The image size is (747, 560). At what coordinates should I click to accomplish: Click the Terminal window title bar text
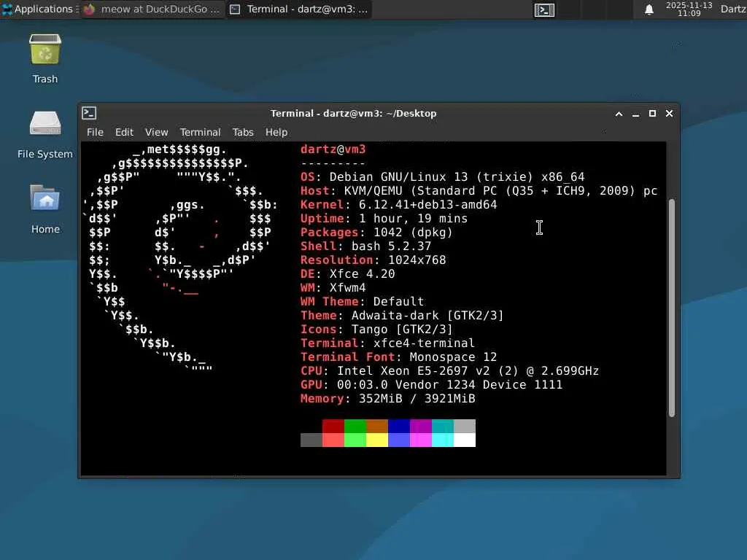click(x=354, y=113)
